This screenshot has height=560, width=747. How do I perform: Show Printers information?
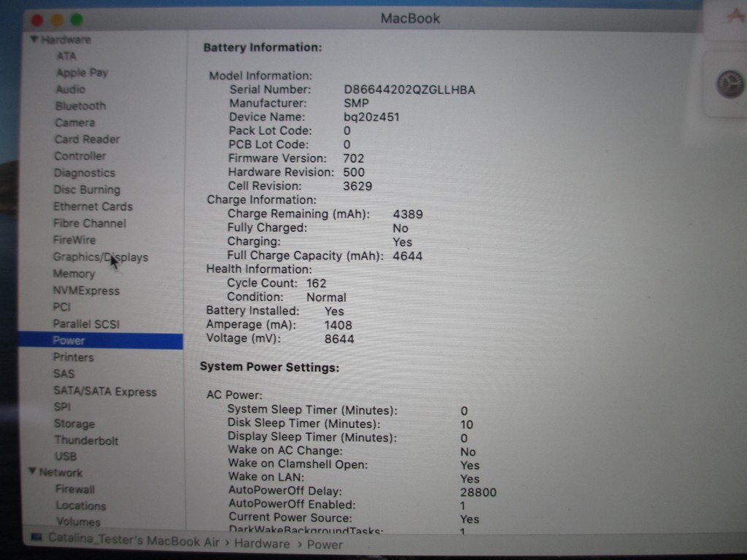click(x=74, y=357)
